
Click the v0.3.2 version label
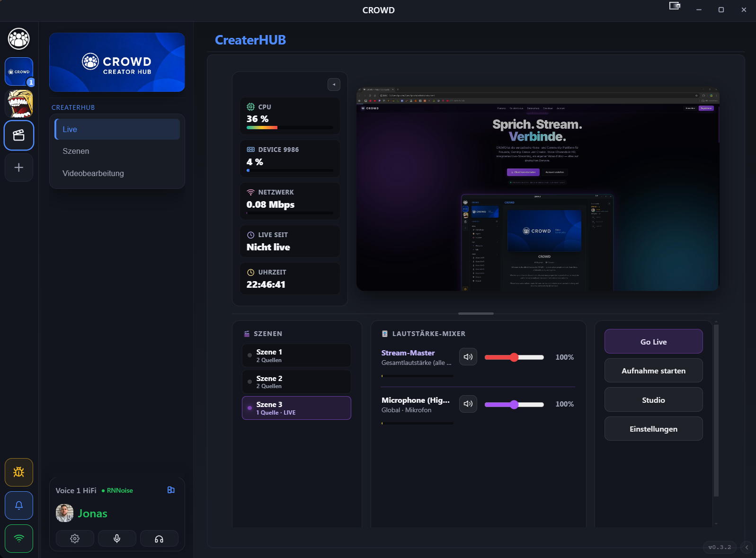tap(720, 547)
